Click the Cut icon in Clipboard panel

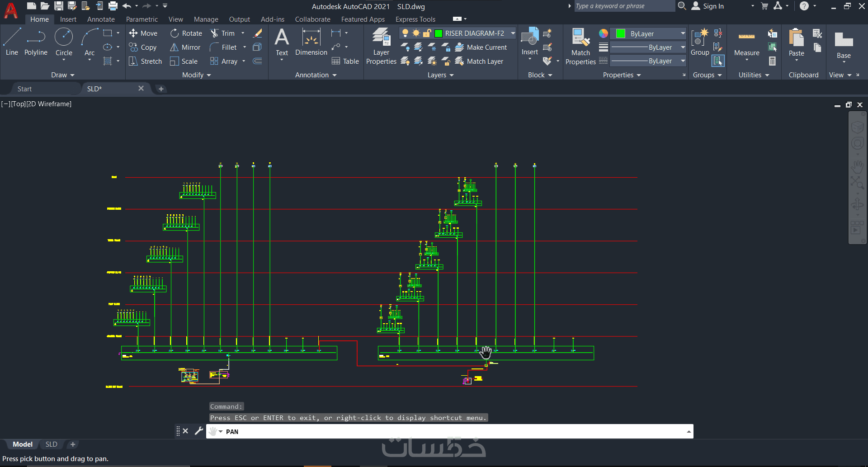tap(817, 33)
